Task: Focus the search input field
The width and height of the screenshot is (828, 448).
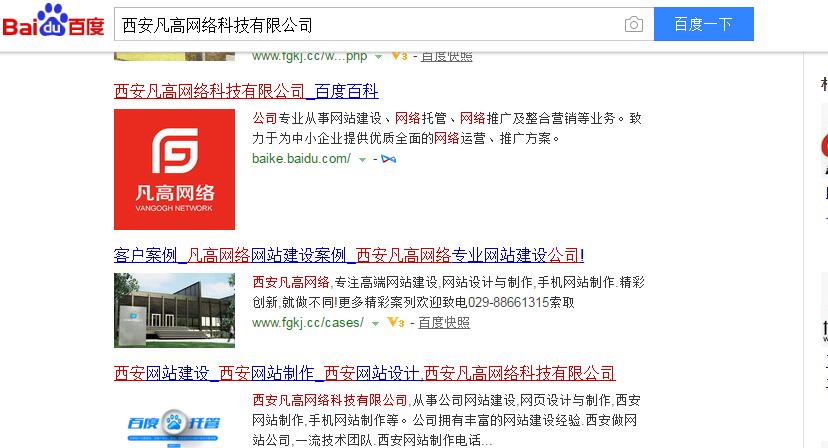Action: (369, 24)
